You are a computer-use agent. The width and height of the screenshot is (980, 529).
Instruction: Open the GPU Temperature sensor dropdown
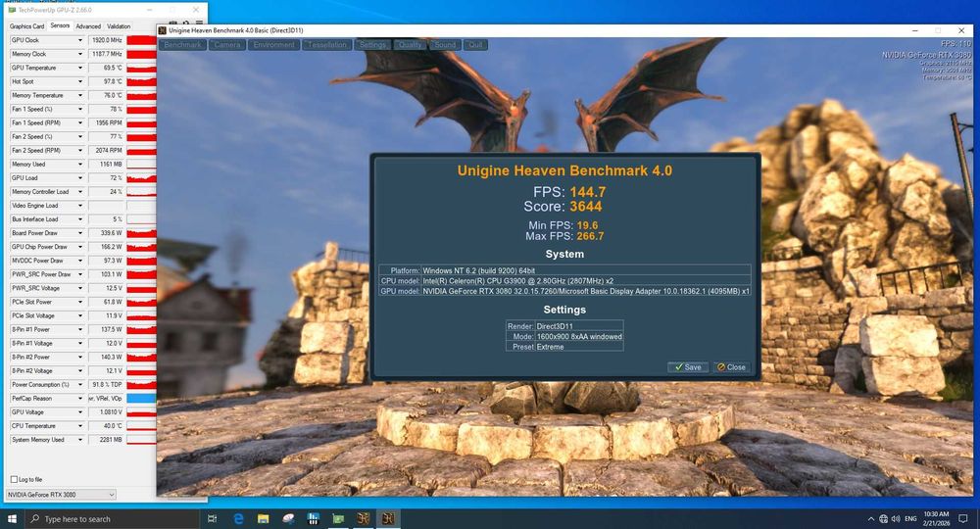tap(80, 68)
